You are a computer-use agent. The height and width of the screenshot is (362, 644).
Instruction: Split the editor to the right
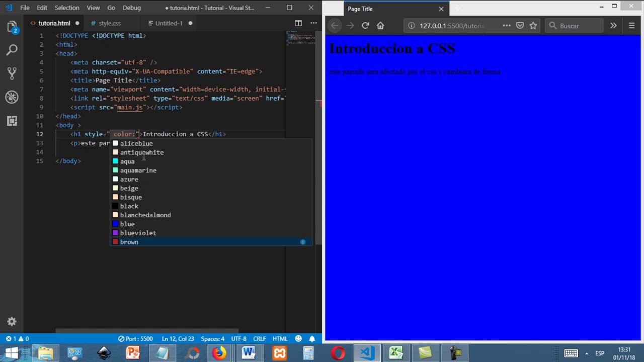point(298,23)
